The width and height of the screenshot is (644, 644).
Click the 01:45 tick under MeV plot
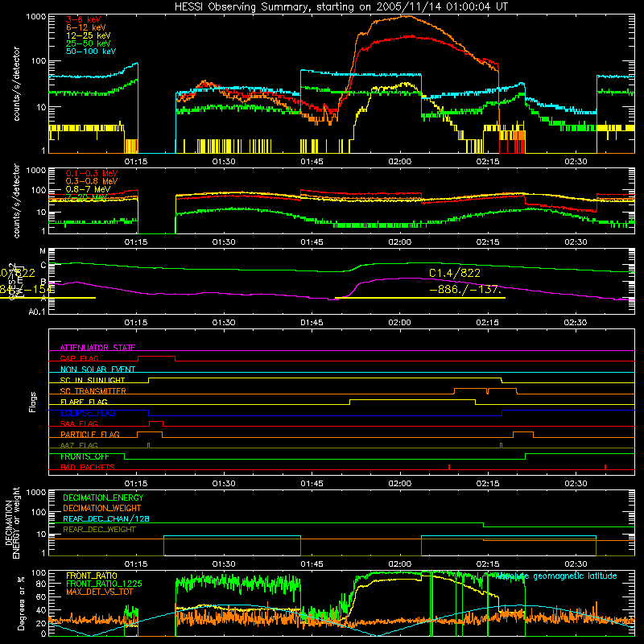point(312,242)
